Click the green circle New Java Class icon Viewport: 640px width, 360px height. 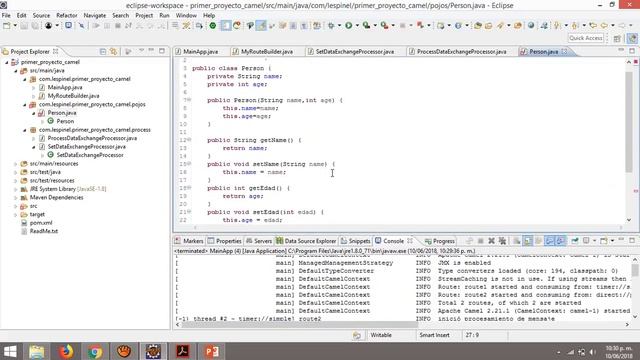(213, 26)
